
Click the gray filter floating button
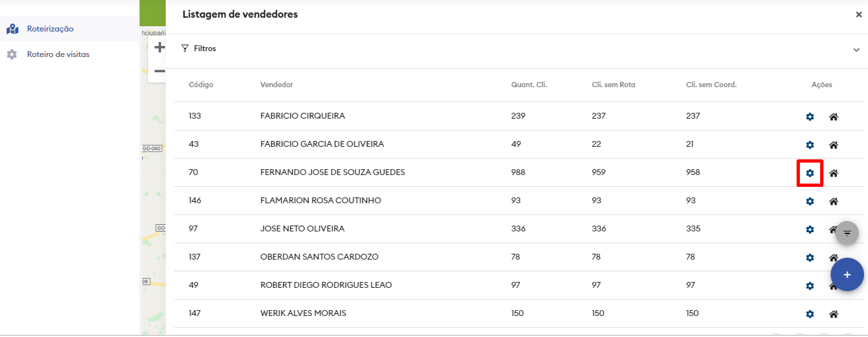[847, 233]
